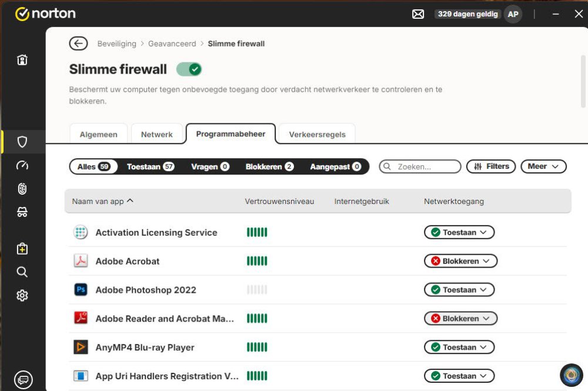This screenshot has height=391, width=588.
Task: Open Toestaan dropdown for Adobe Photoshop 2022
Action: tap(459, 290)
